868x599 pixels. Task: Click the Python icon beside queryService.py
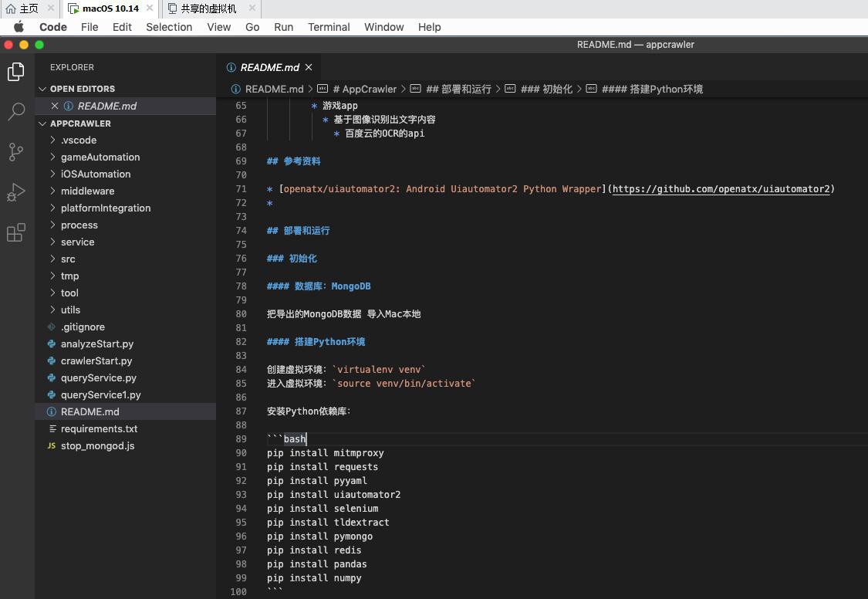click(52, 378)
